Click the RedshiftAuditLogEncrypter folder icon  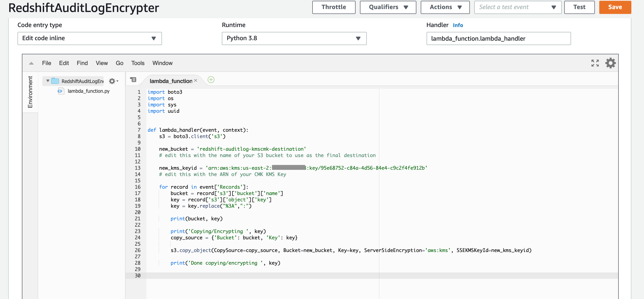coord(55,81)
